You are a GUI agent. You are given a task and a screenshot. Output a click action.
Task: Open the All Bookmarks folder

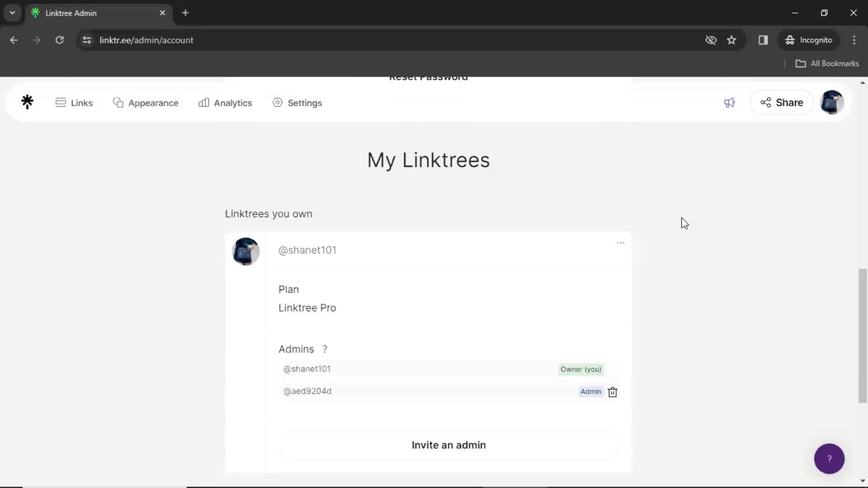click(827, 63)
